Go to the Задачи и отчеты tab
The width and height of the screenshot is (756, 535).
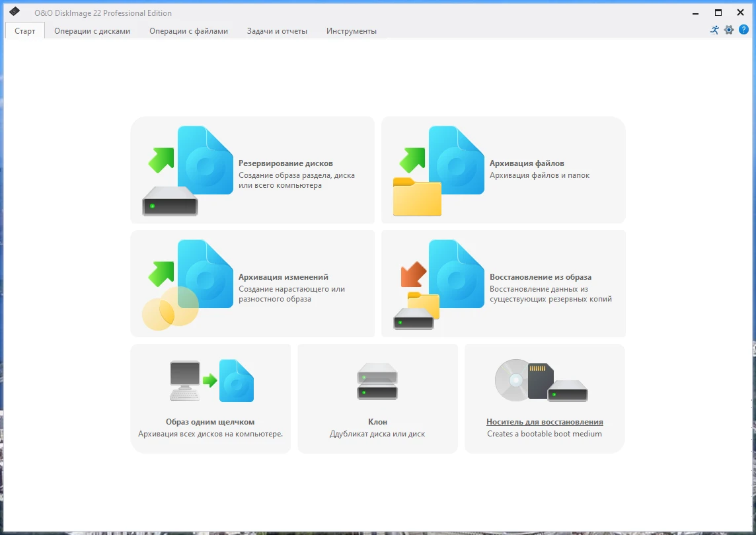277,31
